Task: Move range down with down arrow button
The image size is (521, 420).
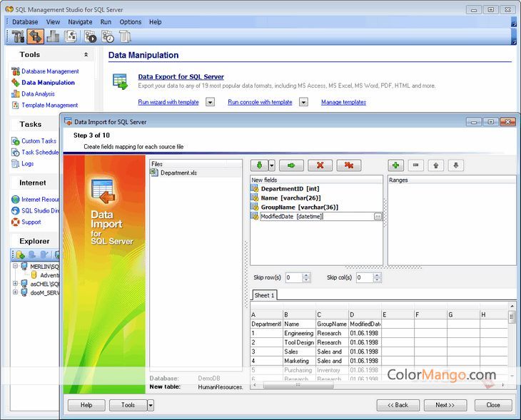Action: pyautogui.click(x=456, y=165)
